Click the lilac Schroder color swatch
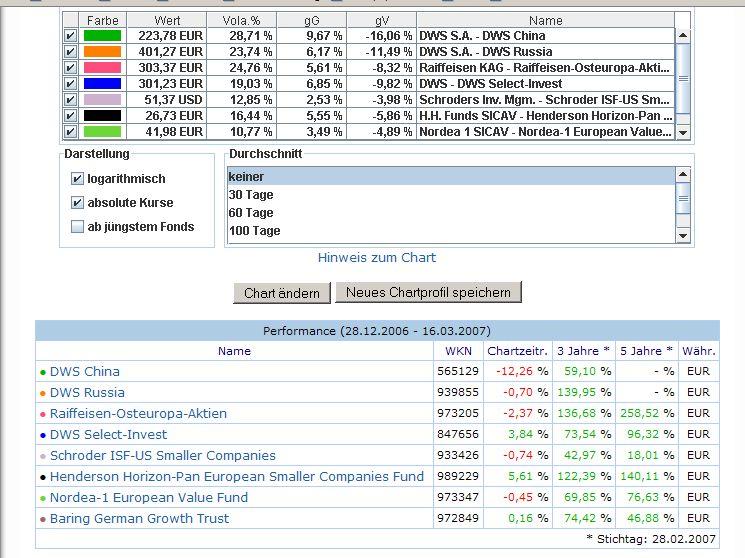 point(102,100)
